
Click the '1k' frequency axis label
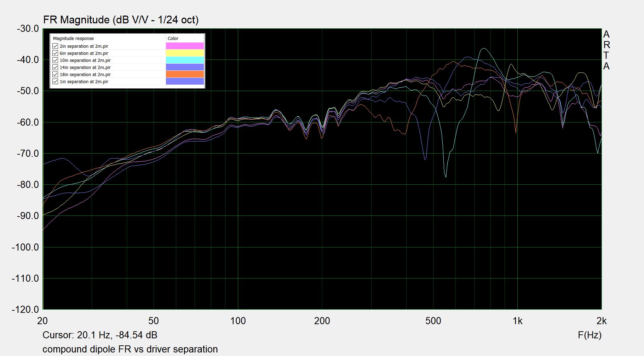point(517,321)
